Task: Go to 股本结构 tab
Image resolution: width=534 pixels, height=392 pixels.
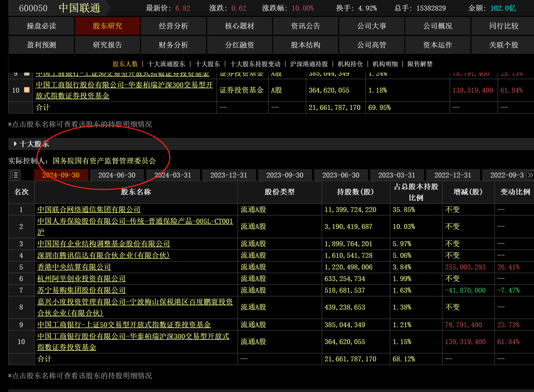Action: [306, 45]
